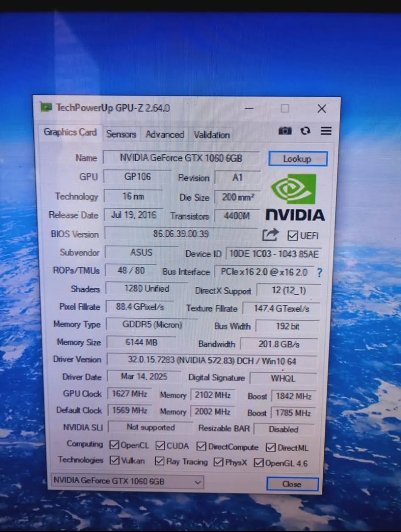
Task: Take a screenshot with the camera icon
Action: click(285, 131)
